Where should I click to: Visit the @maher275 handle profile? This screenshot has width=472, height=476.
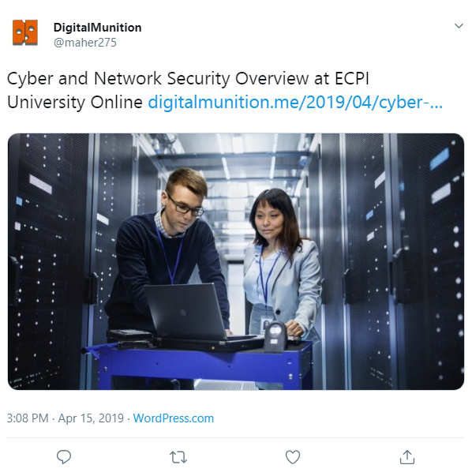click(x=85, y=43)
